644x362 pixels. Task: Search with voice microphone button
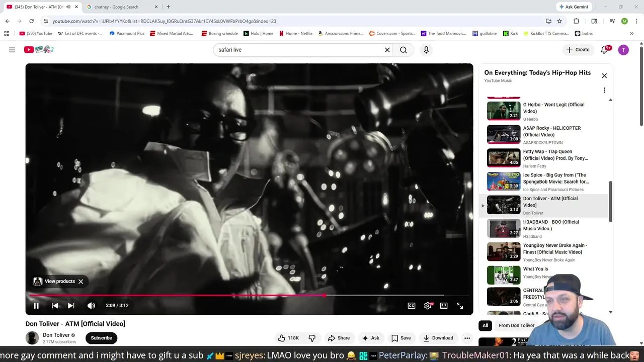click(426, 50)
